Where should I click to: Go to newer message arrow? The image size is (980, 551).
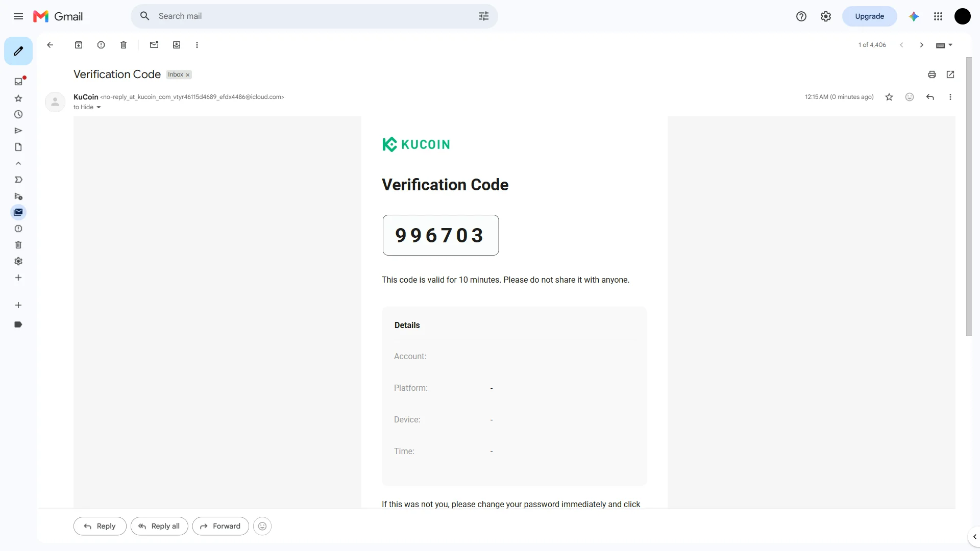pyautogui.click(x=901, y=45)
